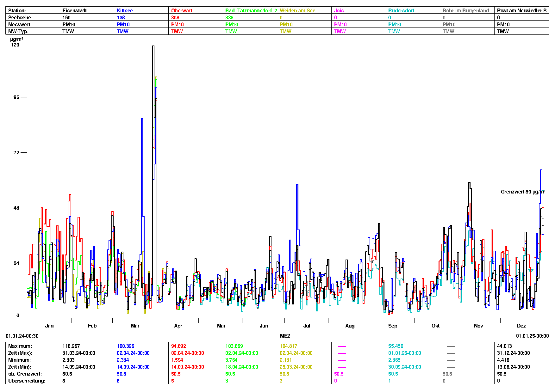Click Bad Tatzmannsdorf min time 18.04.24-00:00
Viewport: 555px width, 392px height.
pyautogui.click(x=242, y=367)
